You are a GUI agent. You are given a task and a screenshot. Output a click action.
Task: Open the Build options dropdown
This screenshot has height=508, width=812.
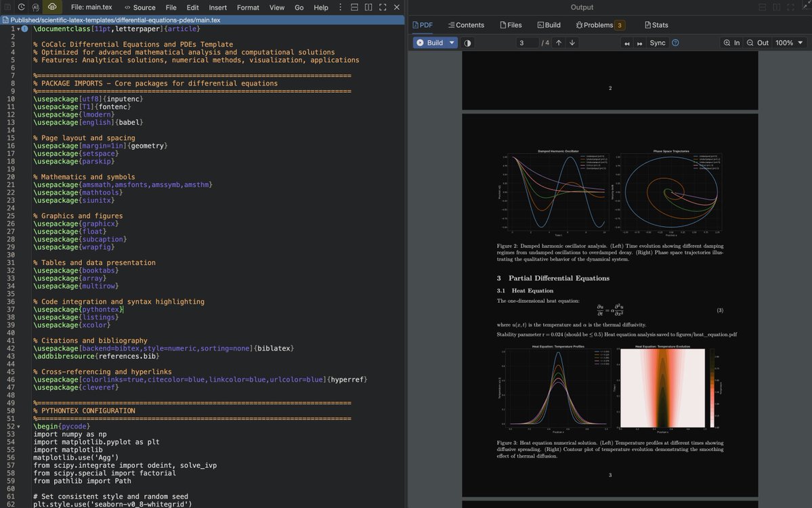coord(452,42)
